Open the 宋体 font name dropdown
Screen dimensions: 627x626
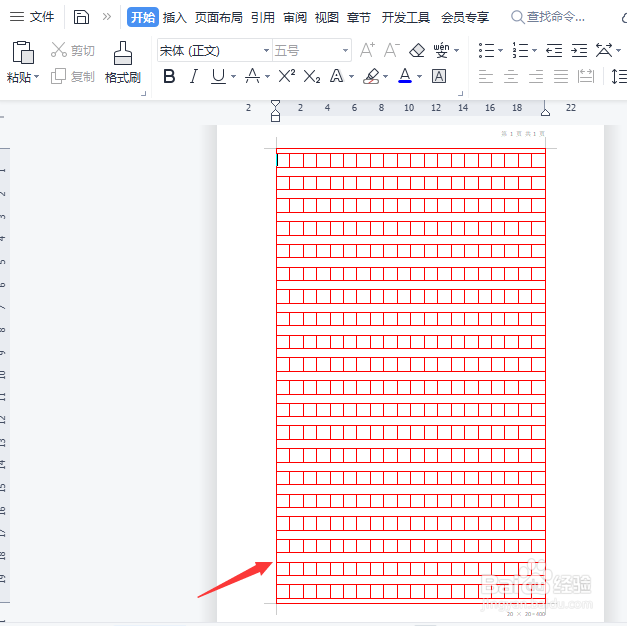coord(266,50)
